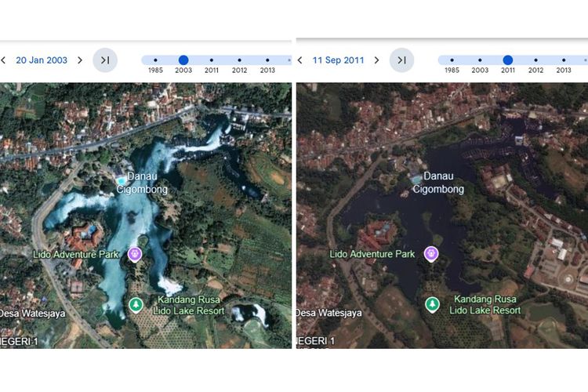Screen dimensions: 588x392
Task: Click 'Desa Watesjaya' label on 2011 map
Action: click(328, 313)
